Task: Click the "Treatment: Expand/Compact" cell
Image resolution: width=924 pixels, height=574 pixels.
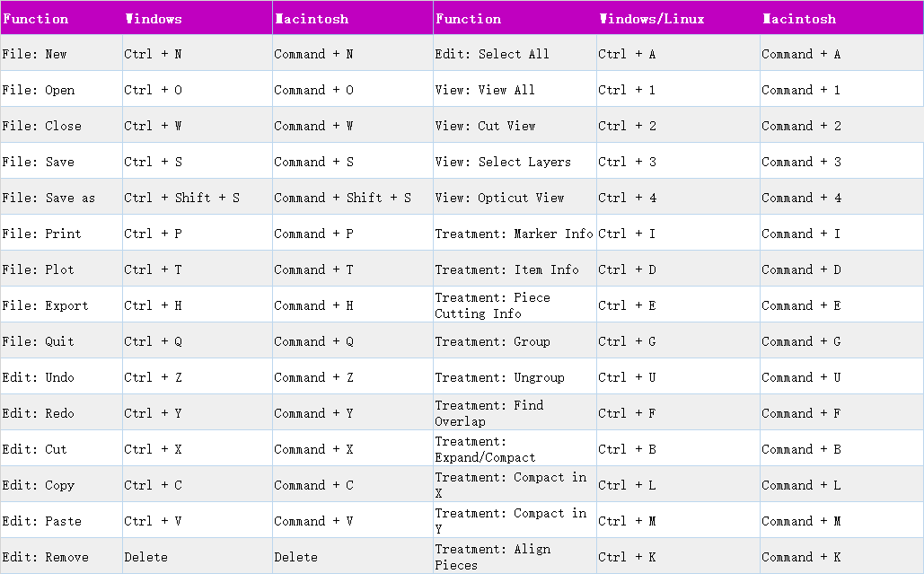Action: [486, 449]
